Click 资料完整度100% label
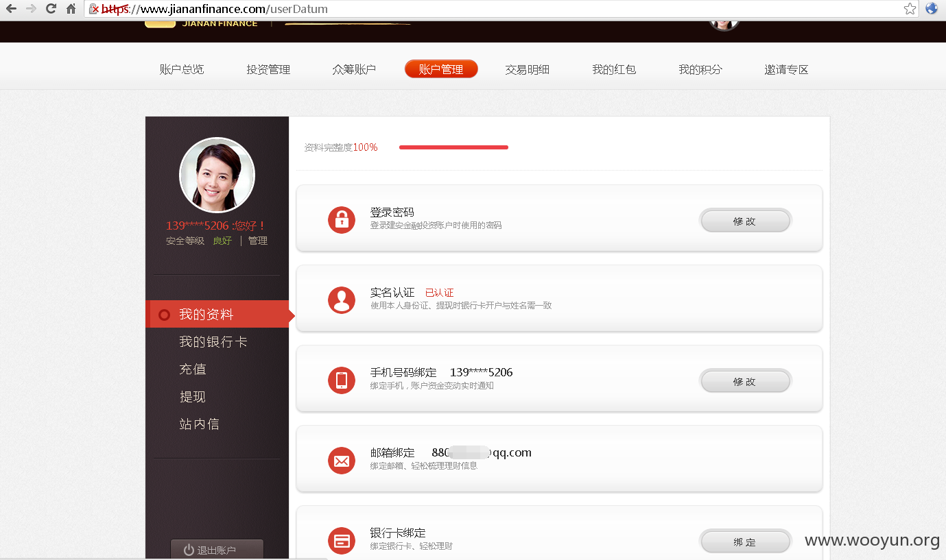946x560 pixels. pyautogui.click(x=341, y=147)
